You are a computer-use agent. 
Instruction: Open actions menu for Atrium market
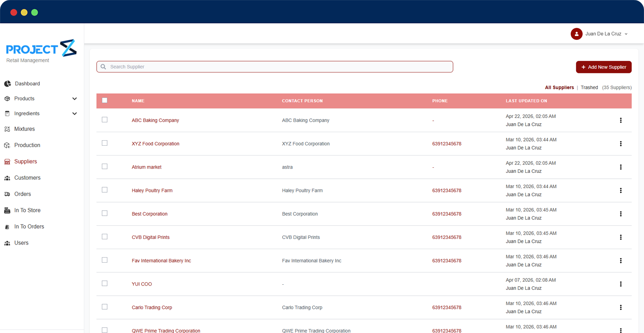coord(621,167)
